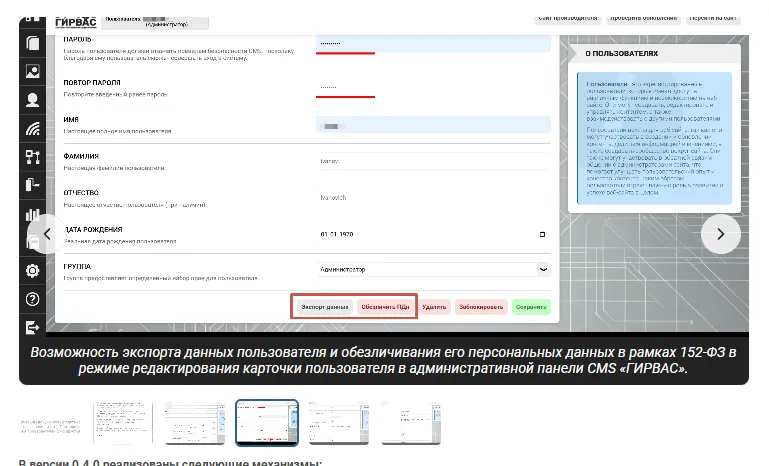This screenshot has height=466, width=769.
Task: Open the site structure diagram icon
Action: [32, 157]
